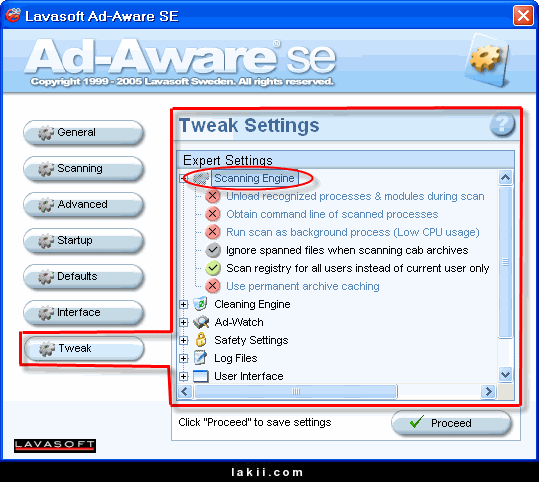Click the Log Files notepad icon
The width and height of the screenshot is (539, 482).
coord(200,358)
